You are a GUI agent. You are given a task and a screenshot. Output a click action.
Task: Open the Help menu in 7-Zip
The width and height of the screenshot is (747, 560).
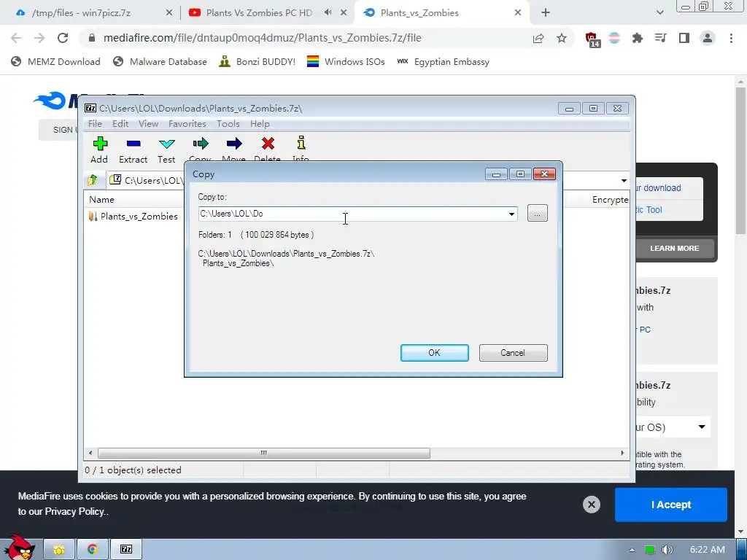[x=260, y=124]
